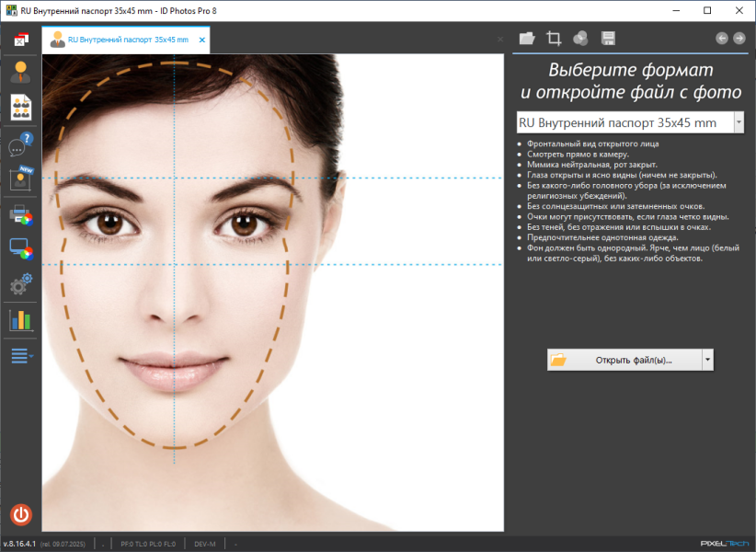Minimize the ID Photos Pro 8 window
The image size is (756, 552).
[676, 11]
